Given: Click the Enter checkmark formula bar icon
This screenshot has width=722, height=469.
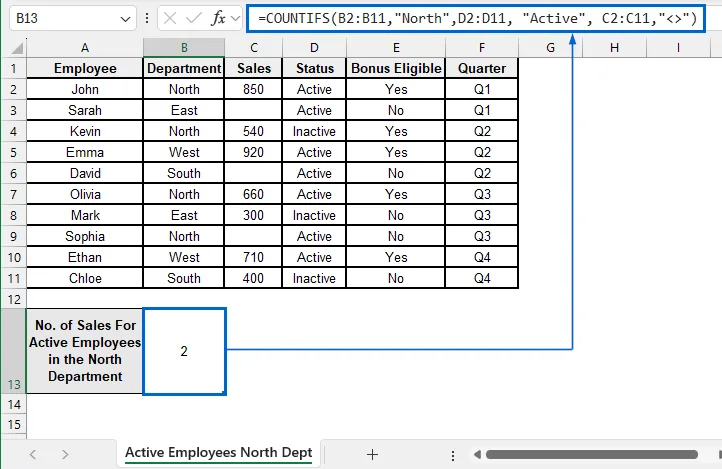Looking at the screenshot, I should pos(193,18).
